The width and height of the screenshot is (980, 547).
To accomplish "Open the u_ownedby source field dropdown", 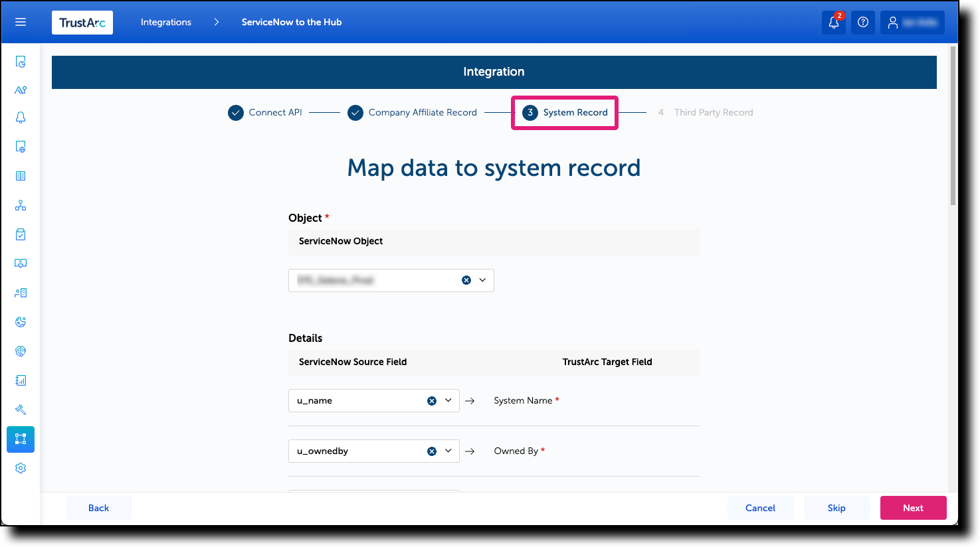I will click(x=448, y=451).
